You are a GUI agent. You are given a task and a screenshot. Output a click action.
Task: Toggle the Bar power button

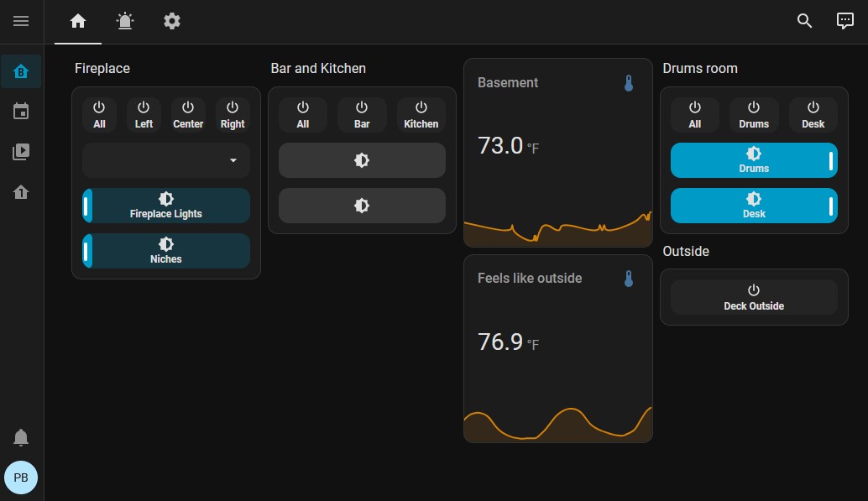(x=362, y=115)
